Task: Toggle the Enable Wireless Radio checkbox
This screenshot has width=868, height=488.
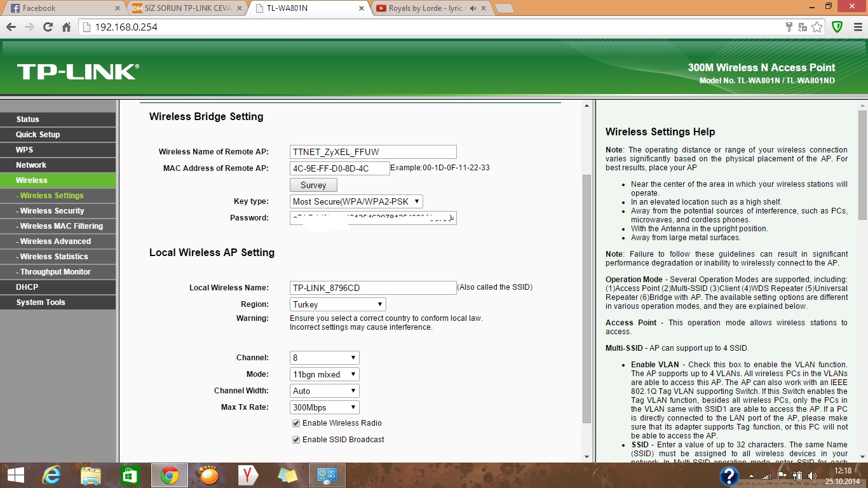Action: pos(295,423)
